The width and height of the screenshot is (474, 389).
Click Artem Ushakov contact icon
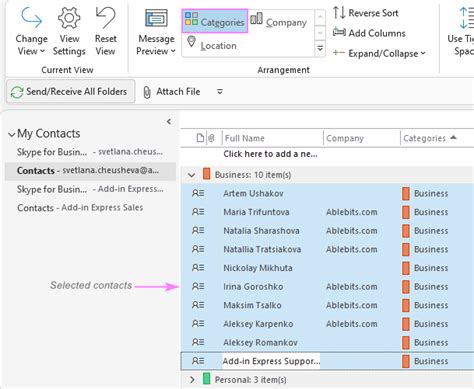coord(198,193)
